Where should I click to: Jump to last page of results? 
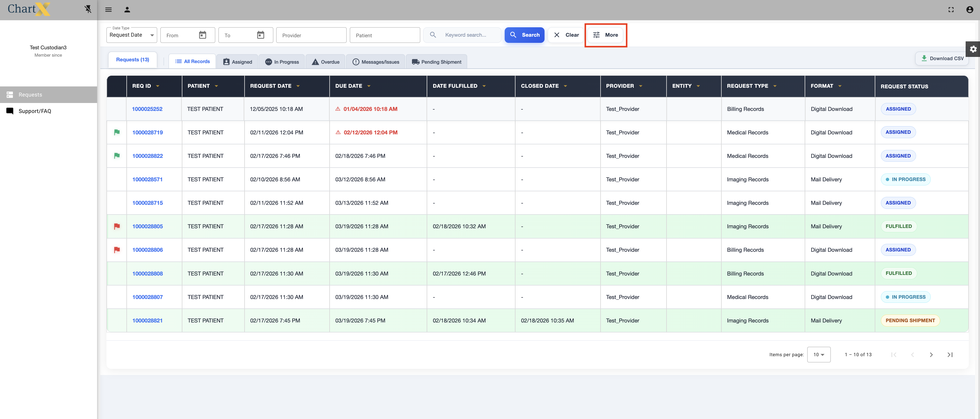pos(950,355)
